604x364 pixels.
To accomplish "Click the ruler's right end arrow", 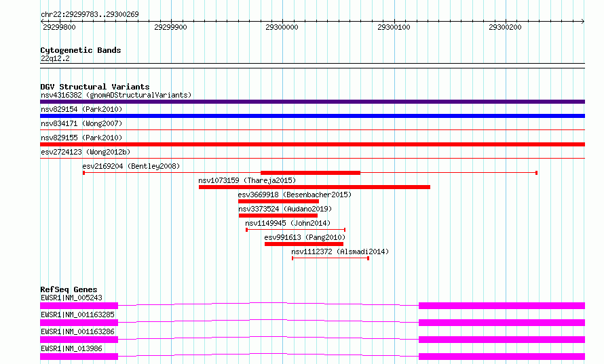I will coord(582,21).
